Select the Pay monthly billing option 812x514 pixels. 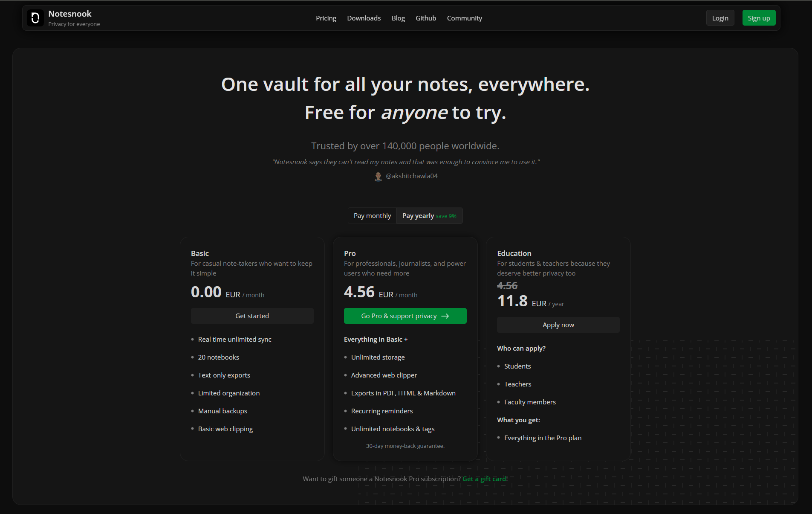coord(372,216)
